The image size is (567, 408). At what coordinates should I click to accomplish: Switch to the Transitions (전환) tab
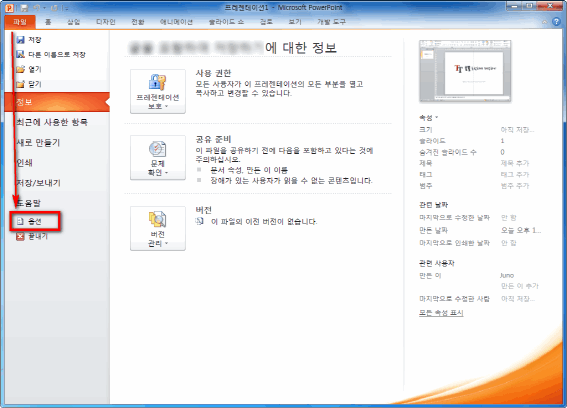pos(138,22)
